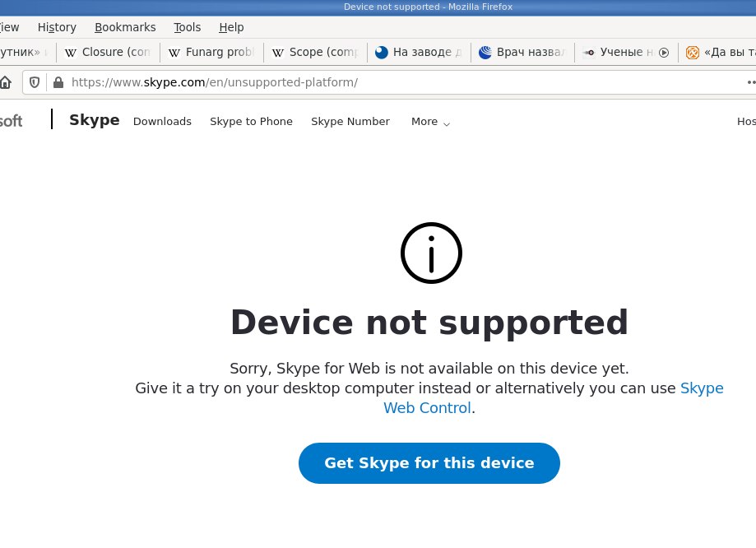Open the Scope bookmark
Viewport: 756px width, 548px height.
[315, 52]
